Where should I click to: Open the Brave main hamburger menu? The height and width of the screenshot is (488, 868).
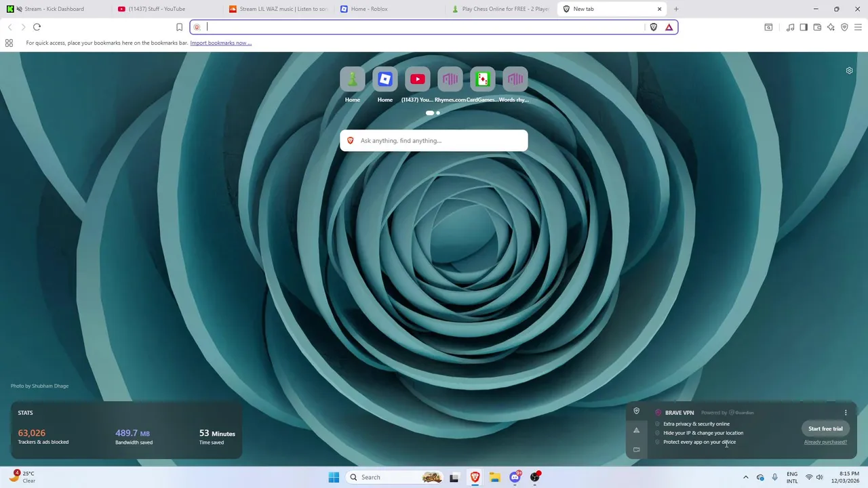[858, 27]
